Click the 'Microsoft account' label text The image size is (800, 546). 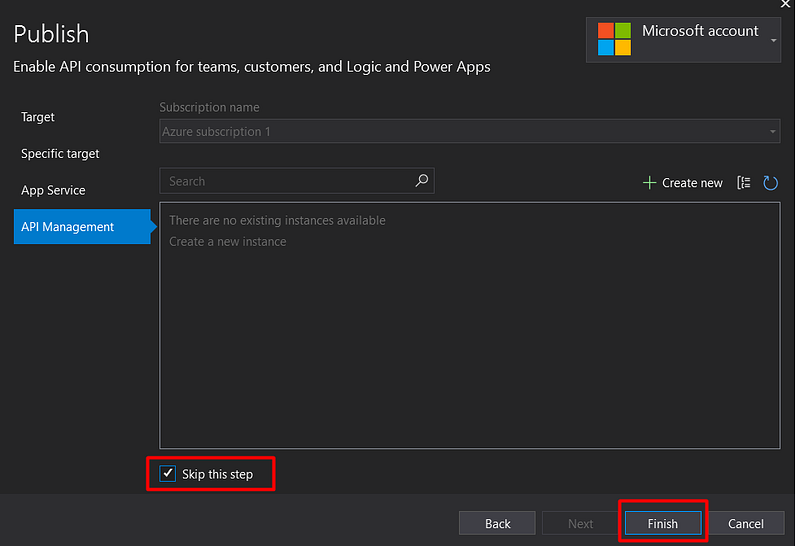(700, 31)
